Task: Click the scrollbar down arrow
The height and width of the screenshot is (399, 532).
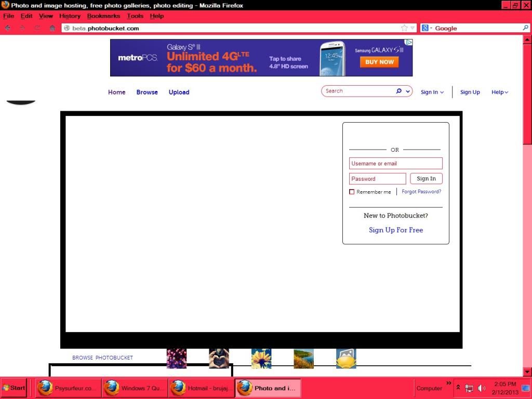Action: point(527,371)
